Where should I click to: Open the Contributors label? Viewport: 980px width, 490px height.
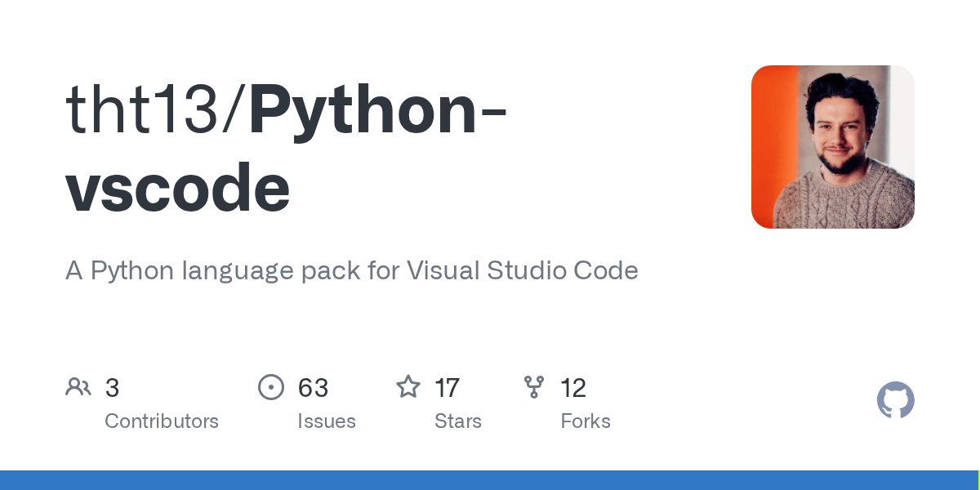[162, 421]
